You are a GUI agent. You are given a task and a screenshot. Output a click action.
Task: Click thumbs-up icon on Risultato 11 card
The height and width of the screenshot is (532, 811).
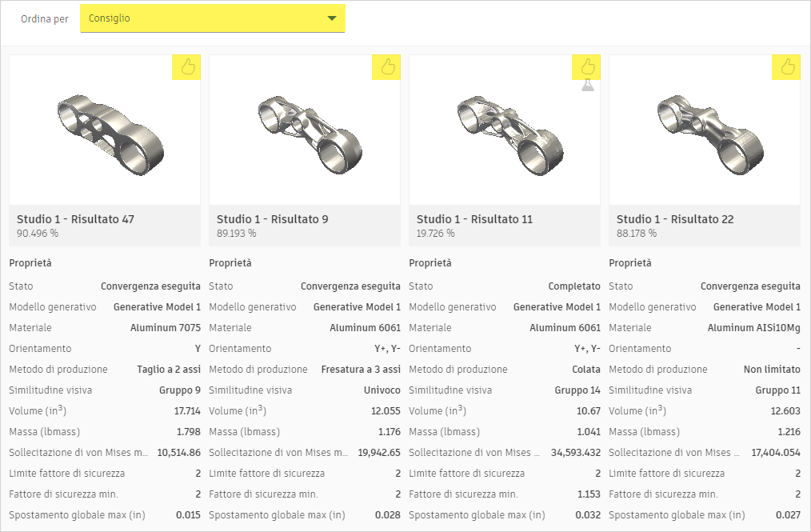coord(588,66)
